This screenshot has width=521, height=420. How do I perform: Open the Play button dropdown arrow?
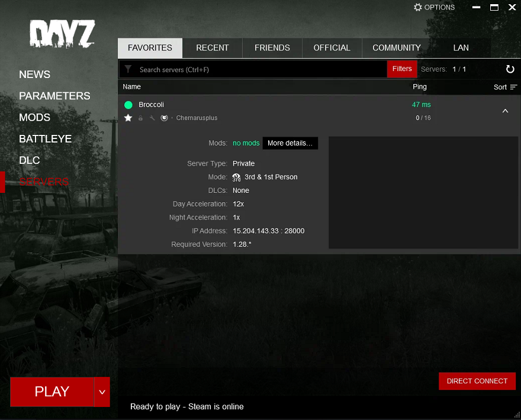[x=102, y=392]
